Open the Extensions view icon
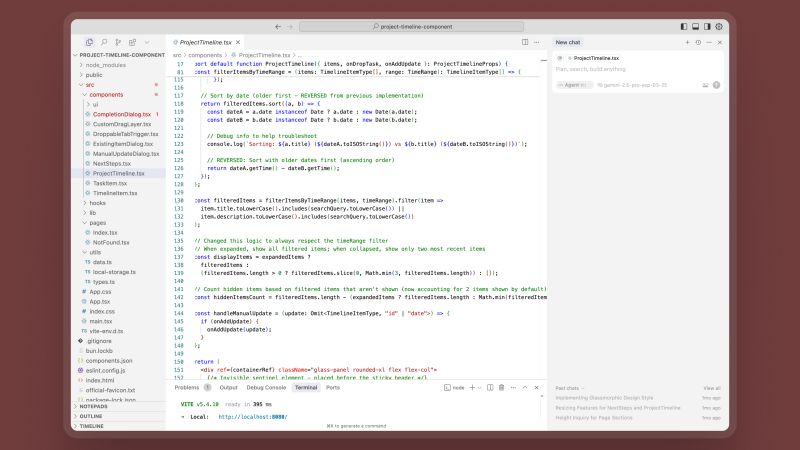The height and width of the screenshot is (450, 800). point(133,42)
